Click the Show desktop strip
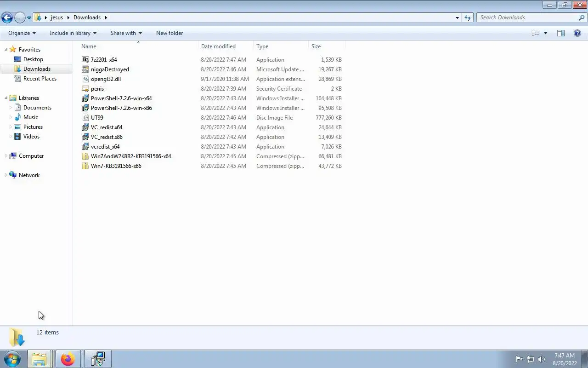The width and height of the screenshot is (588, 368). coord(584,359)
